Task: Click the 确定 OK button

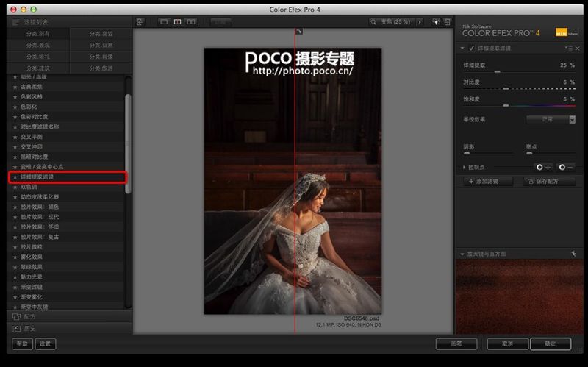Action: [x=551, y=343]
